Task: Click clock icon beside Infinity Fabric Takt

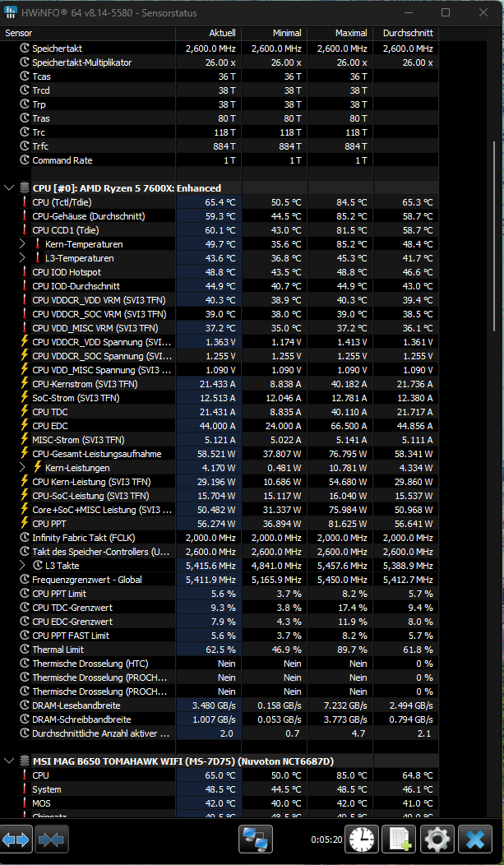Action: click(25, 538)
